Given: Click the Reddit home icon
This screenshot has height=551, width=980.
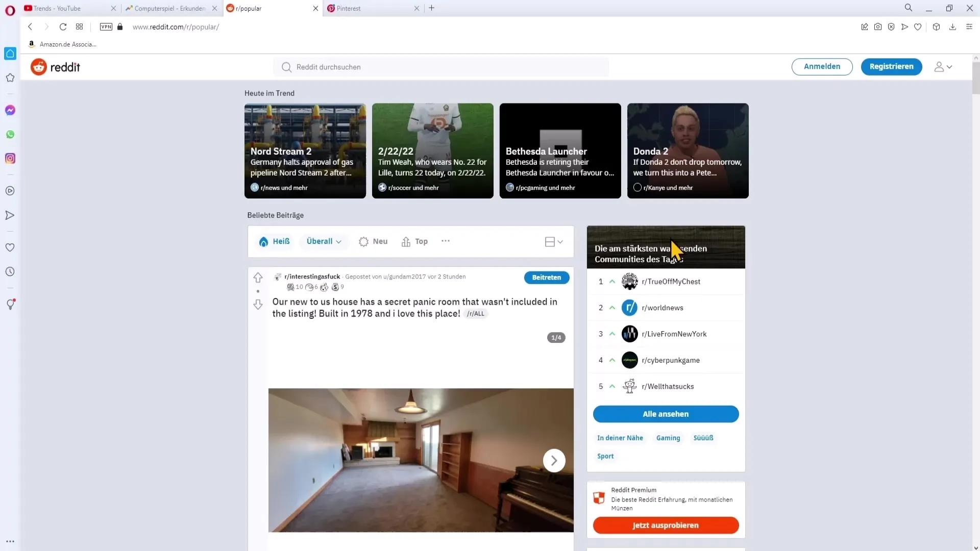Looking at the screenshot, I should (x=38, y=67).
